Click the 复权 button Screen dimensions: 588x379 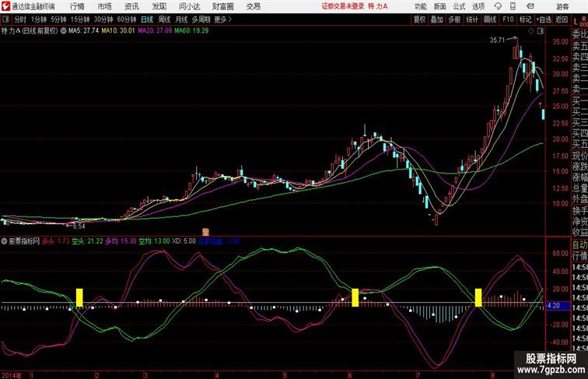coord(419,19)
